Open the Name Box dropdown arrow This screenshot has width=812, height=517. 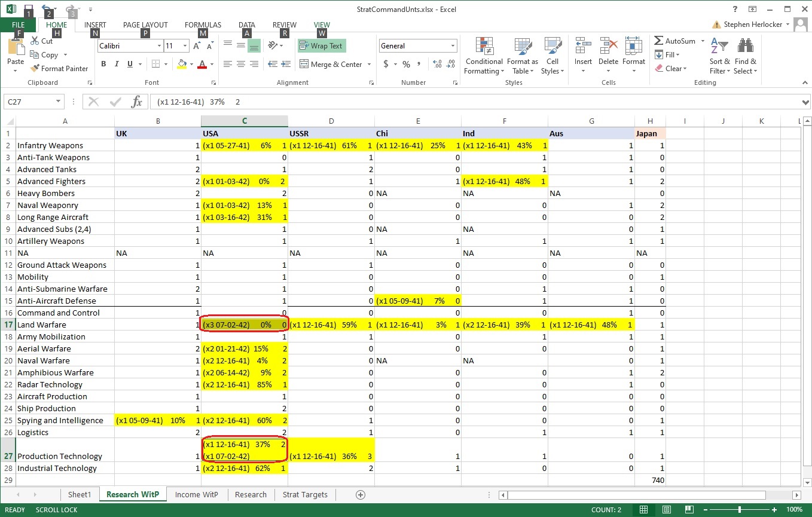click(58, 102)
